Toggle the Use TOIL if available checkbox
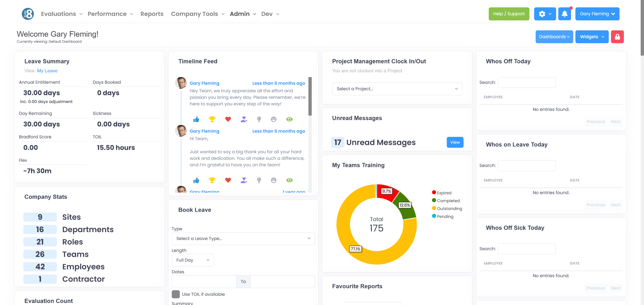 pos(176,294)
